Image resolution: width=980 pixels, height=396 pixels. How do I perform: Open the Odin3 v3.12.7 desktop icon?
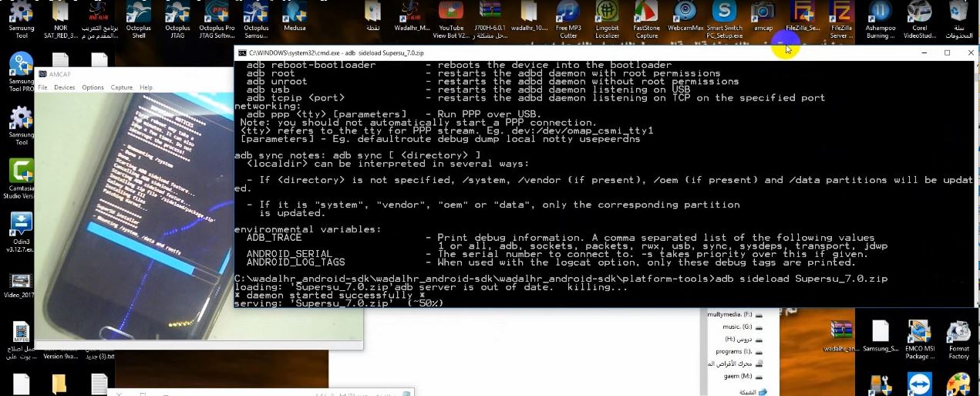[21, 233]
